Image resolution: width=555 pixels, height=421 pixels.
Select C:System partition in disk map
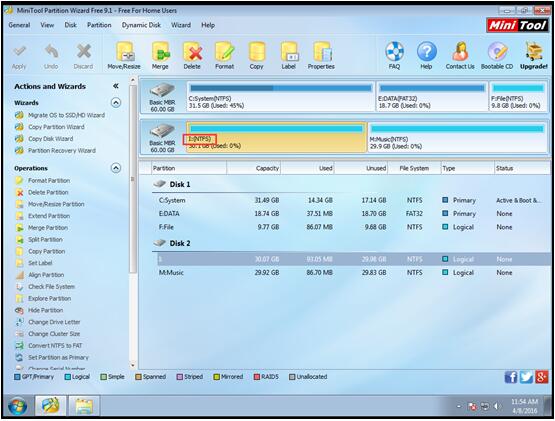click(x=280, y=96)
